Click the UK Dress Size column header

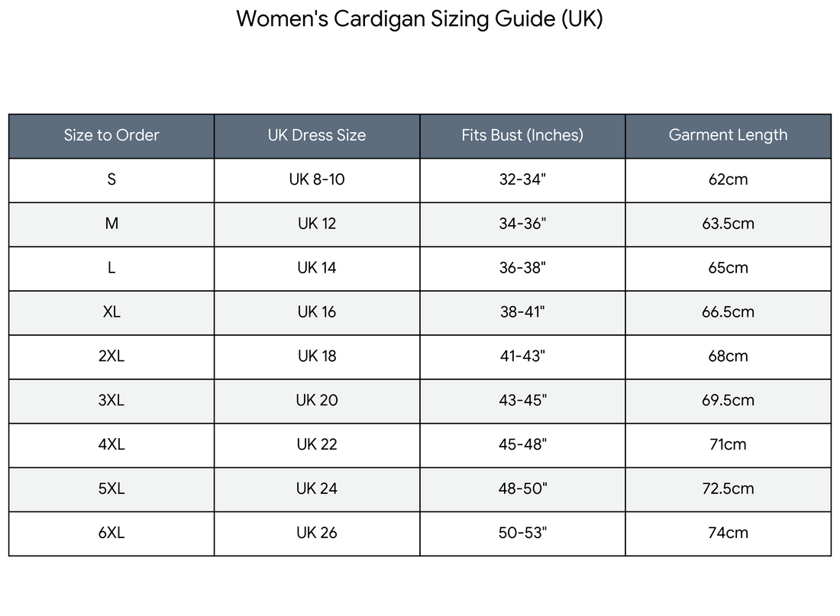point(317,136)
